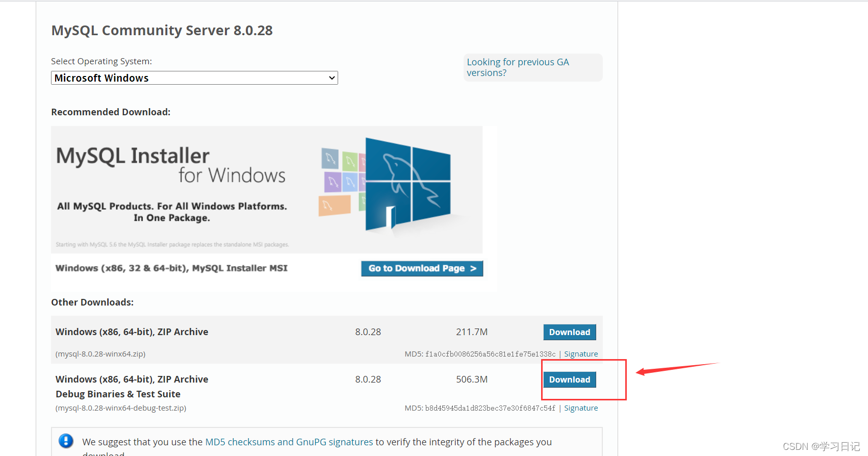Click Windows (x86, 32 & 64-bit), MySQL Installer MSI text
This screenshot has width=868, height=456.
click(x=171, y=268)
